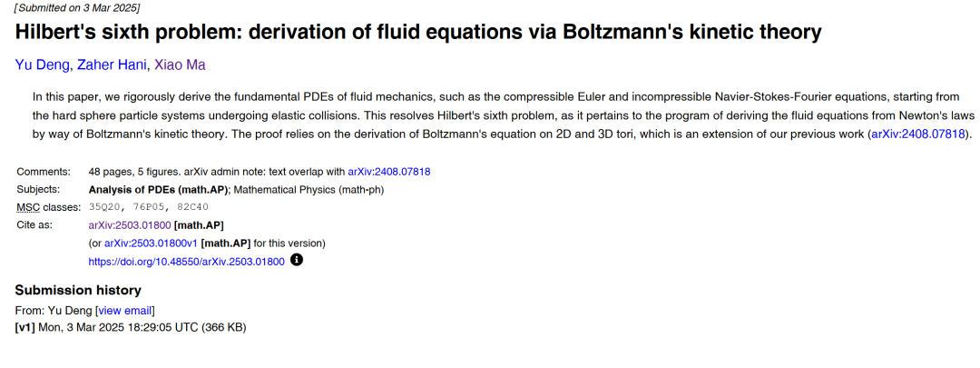Viewport: 980px width, 368px height.
Task: Click the MSC abbreviation label
Action: pyautogui.click(x=27, y=207)
